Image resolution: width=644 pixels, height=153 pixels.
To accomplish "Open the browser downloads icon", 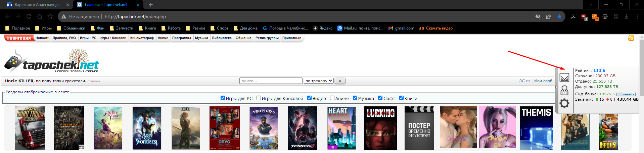I will pos(626,16).
